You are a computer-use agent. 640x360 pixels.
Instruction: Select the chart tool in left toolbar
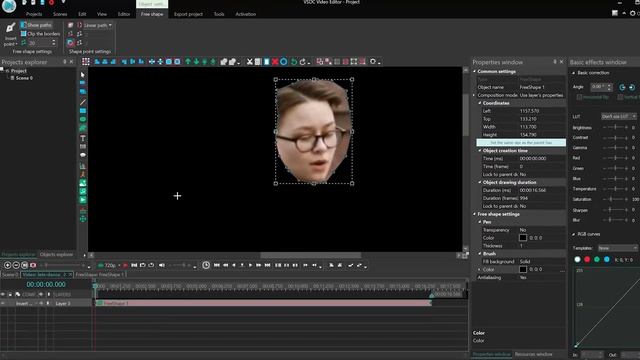(83, 166)
